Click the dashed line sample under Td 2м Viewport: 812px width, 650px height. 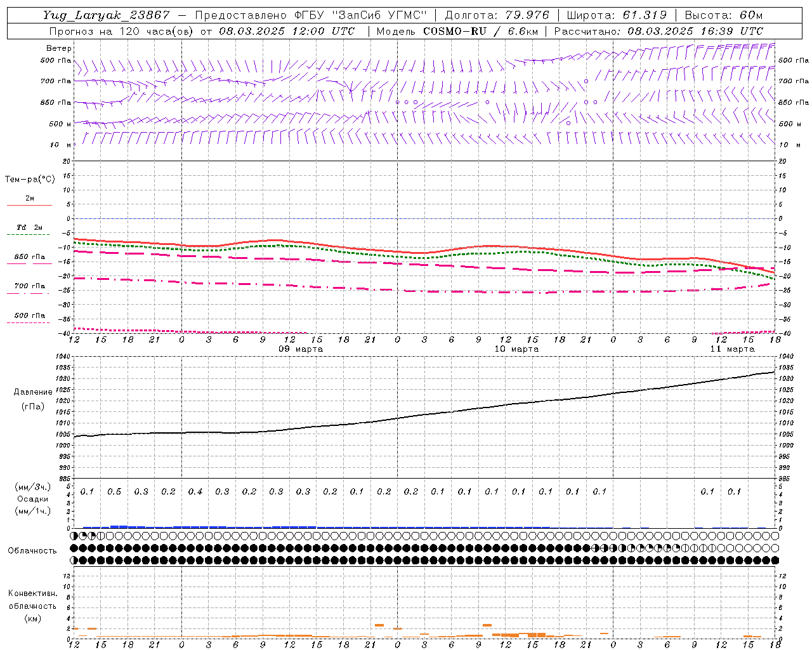[x=29, y=235]
